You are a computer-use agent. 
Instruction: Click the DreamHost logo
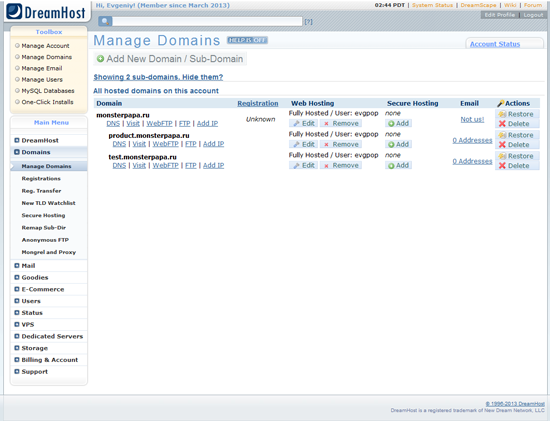pos(46,12)
